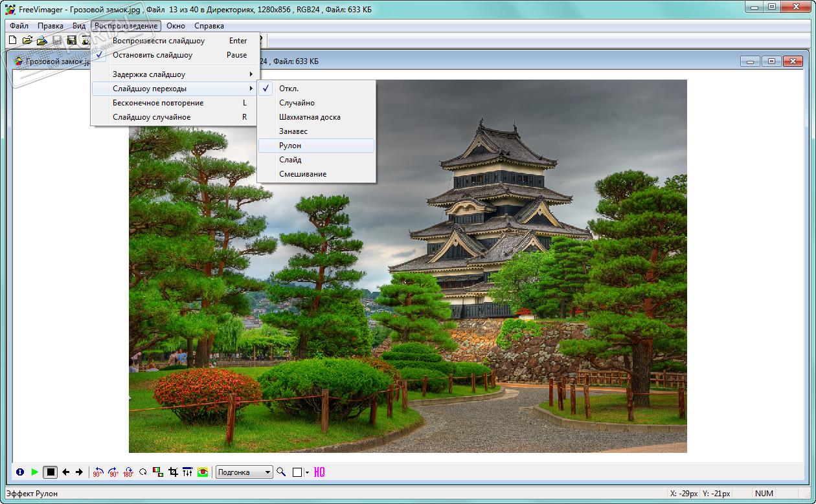
Task: Click the FreeVimager icon in main title bar
Action: [10, 9]
